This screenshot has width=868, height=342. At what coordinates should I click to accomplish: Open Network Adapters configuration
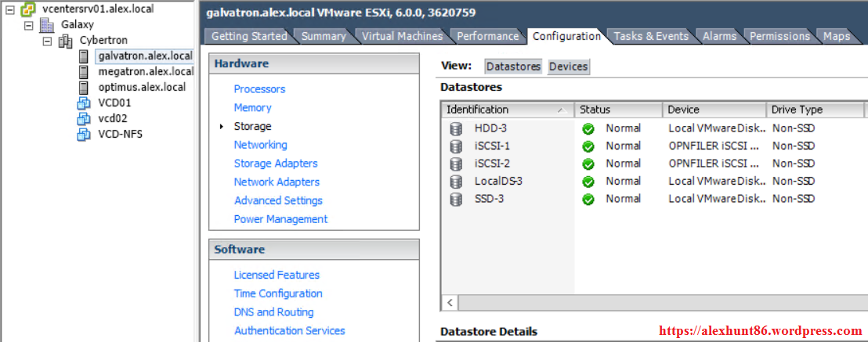click(x=277, y=182)
